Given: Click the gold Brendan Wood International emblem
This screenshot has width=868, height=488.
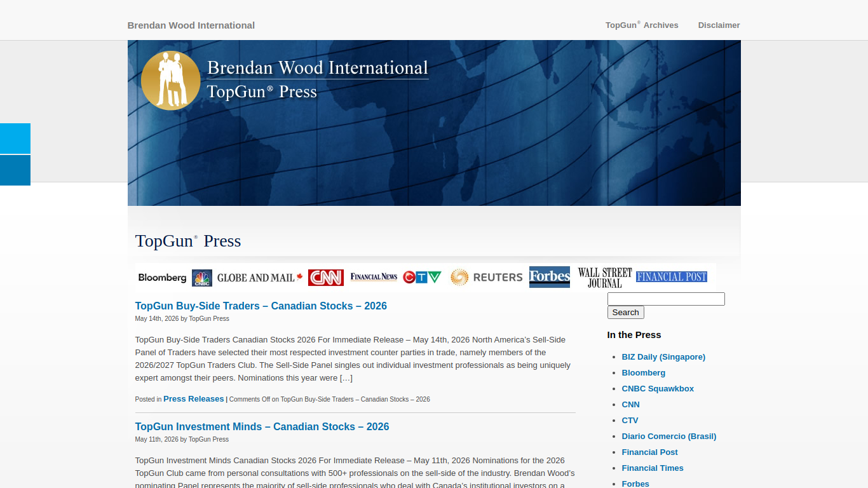Looking at the screenshot, I should tap(170, 81).
